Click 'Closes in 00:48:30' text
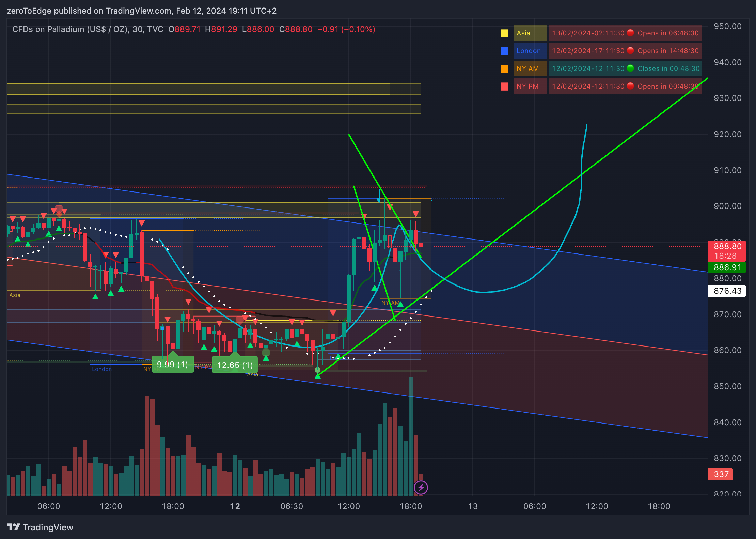Image resolution: width=756 pixels, height=539 pixels. pyautogui.click(x=668, y=68)
